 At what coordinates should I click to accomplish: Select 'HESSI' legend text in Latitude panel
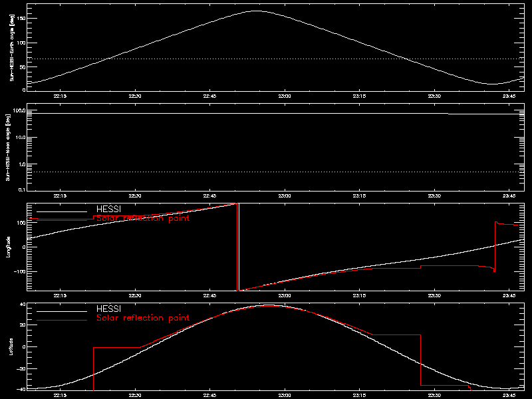tap(108, 309)
